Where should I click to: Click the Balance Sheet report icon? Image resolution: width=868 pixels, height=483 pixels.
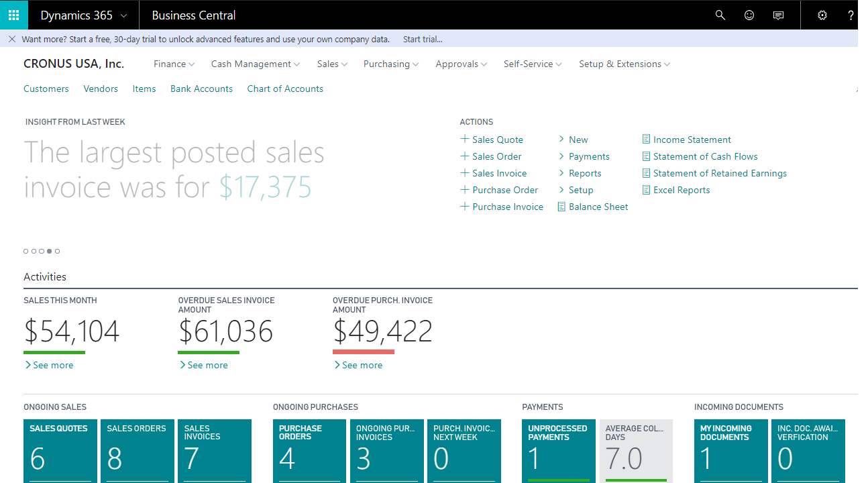pyautogui.click(x=561, y=207)
